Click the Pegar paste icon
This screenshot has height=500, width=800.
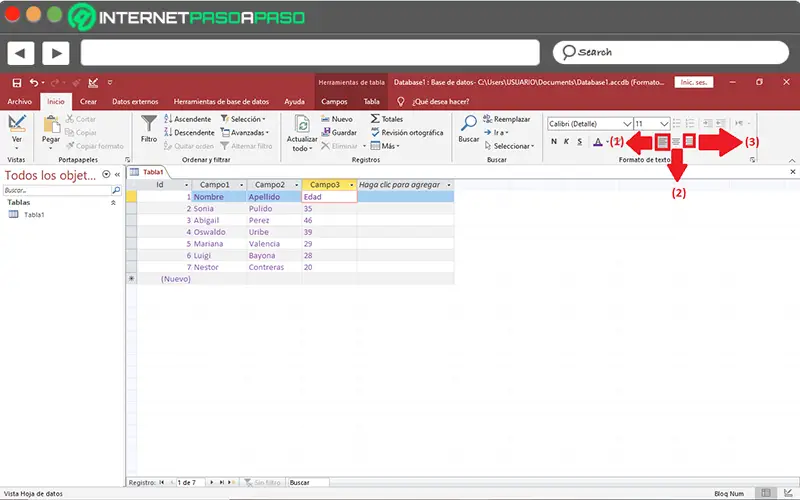pos(51,124)
